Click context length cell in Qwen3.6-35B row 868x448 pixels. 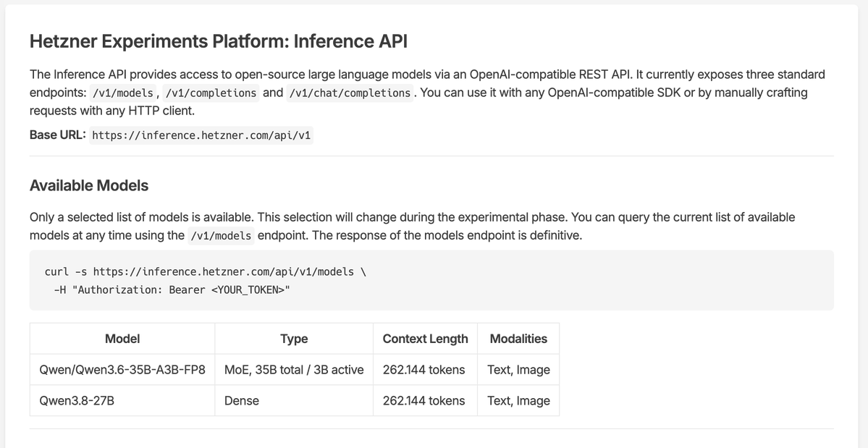(x=425, y=369)
